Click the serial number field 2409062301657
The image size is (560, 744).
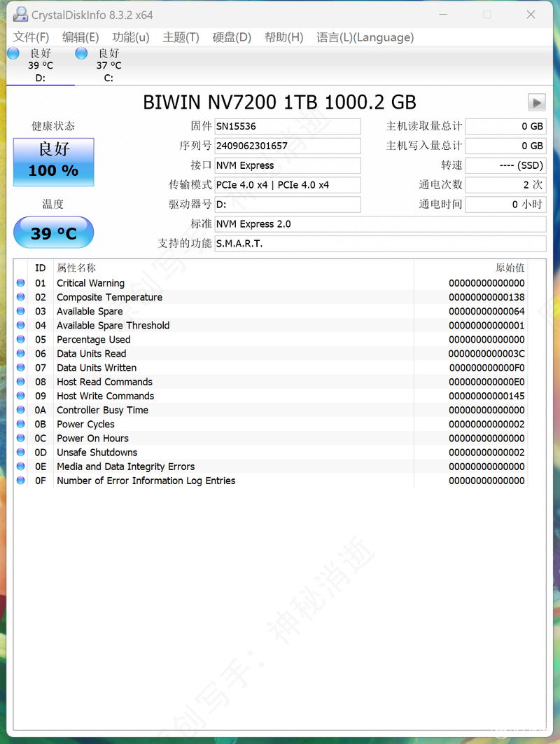287,146
